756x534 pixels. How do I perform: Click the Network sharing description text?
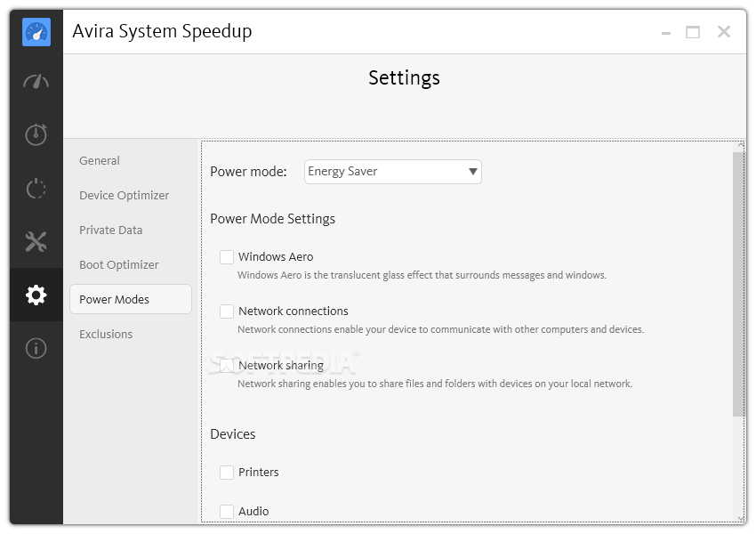coord(435,384)
